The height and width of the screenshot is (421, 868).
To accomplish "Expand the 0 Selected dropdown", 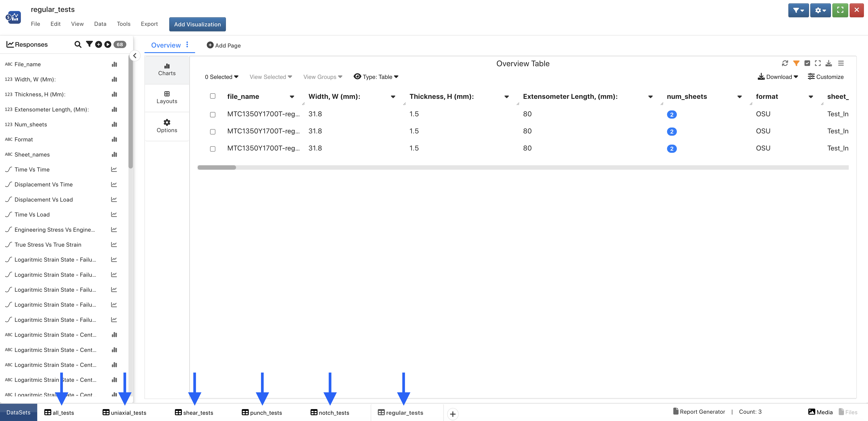I will [x=222, y=77].
